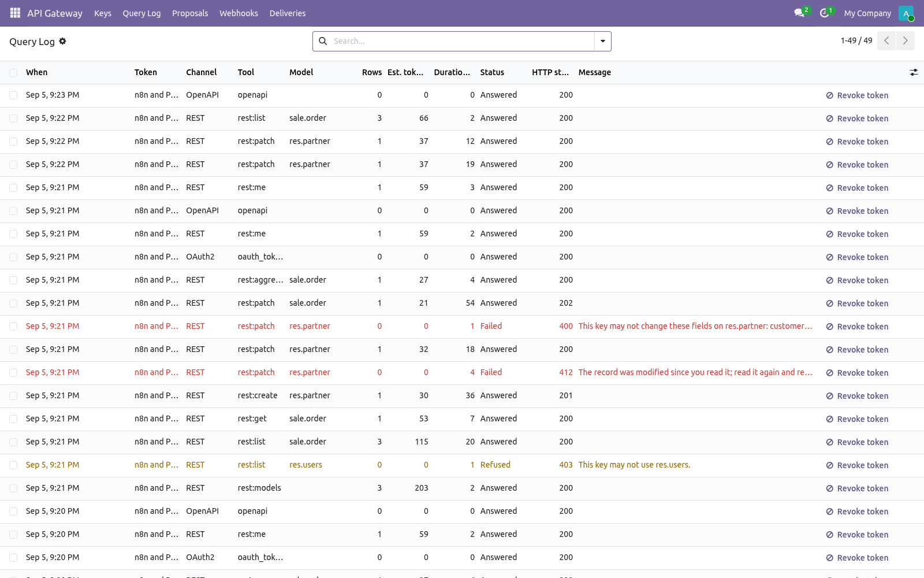Check the rest:create row checkbox
This screenshot has width=924, height=578.
(x=13, y=396)
